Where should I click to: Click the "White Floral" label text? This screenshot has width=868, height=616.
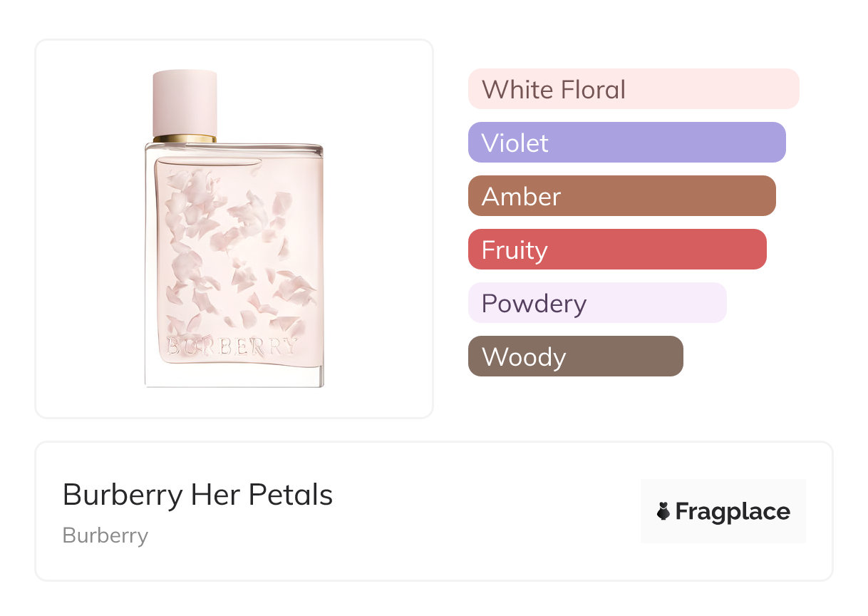point(554,89)
